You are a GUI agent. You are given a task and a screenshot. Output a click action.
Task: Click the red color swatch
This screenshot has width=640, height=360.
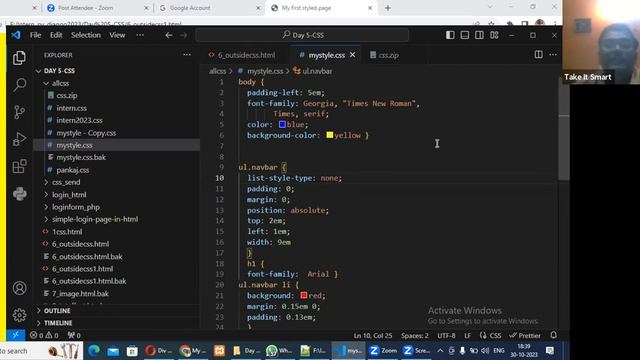(304, 295)
